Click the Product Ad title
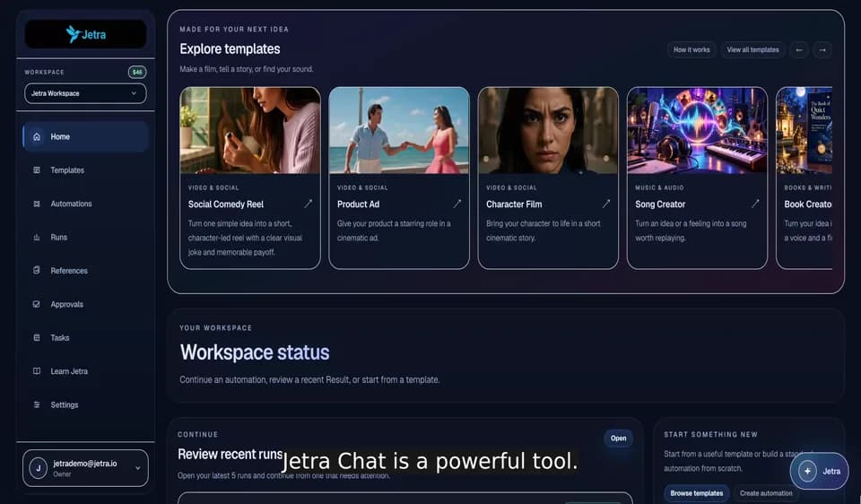 358,204
